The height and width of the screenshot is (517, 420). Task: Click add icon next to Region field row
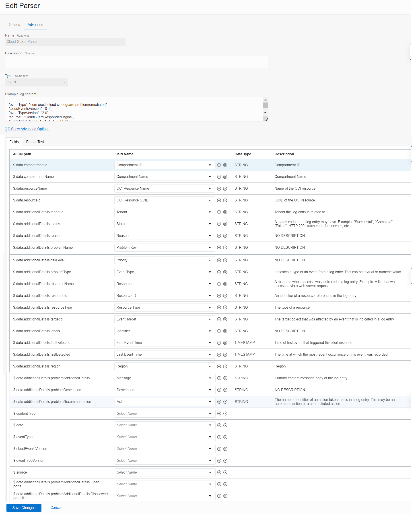pyautogui.click(x=219, y=366)
